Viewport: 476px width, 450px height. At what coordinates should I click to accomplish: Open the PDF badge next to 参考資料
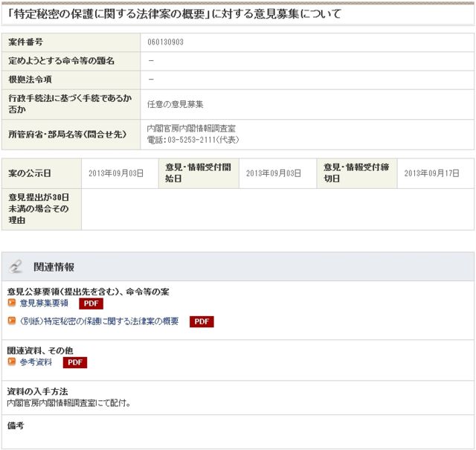pyautogui.click(x=75, y=363)
